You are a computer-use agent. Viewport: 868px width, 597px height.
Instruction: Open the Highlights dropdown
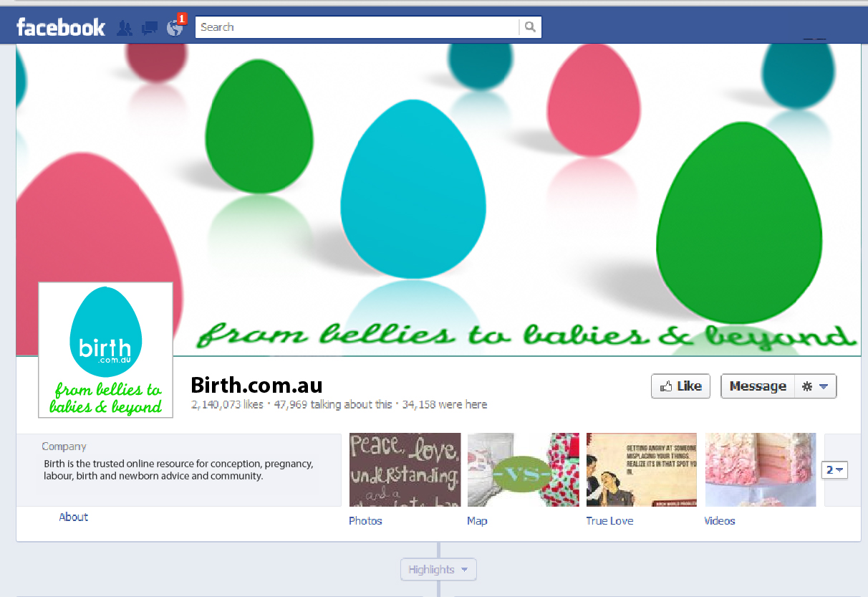(438, 570)
